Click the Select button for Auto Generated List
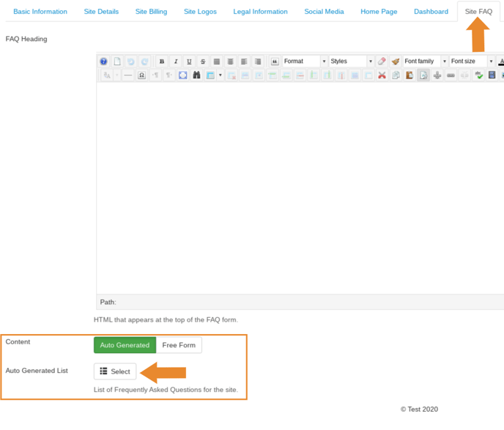The height and width of the screenshot is (430, 504). click(115, 371)
